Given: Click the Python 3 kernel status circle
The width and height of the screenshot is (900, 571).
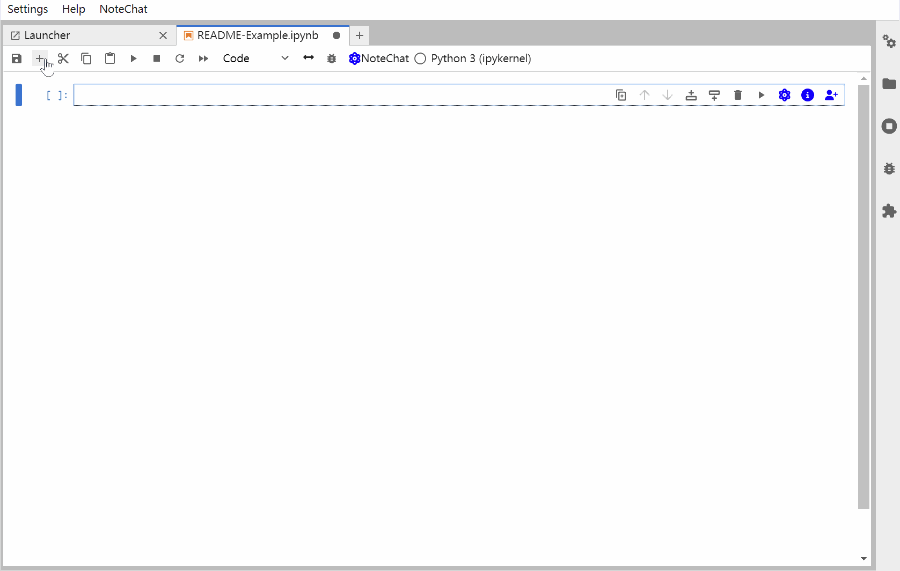Looking at the screenshot, I should point(420,59).
